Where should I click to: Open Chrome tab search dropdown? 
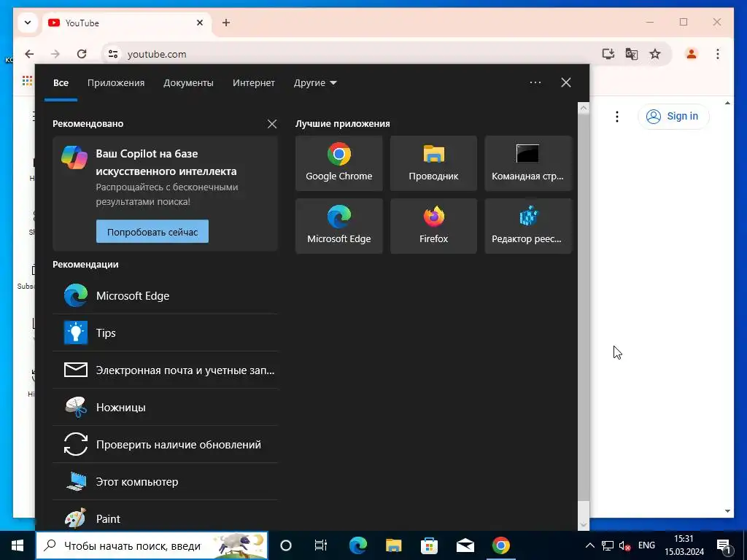pyautogui.click(x=28, y=23)
